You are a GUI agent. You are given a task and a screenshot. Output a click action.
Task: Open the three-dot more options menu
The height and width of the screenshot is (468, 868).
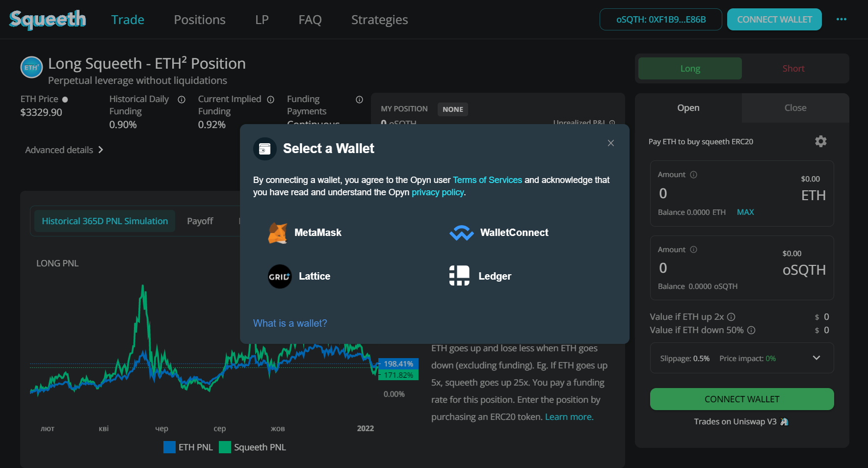point(841,20)
